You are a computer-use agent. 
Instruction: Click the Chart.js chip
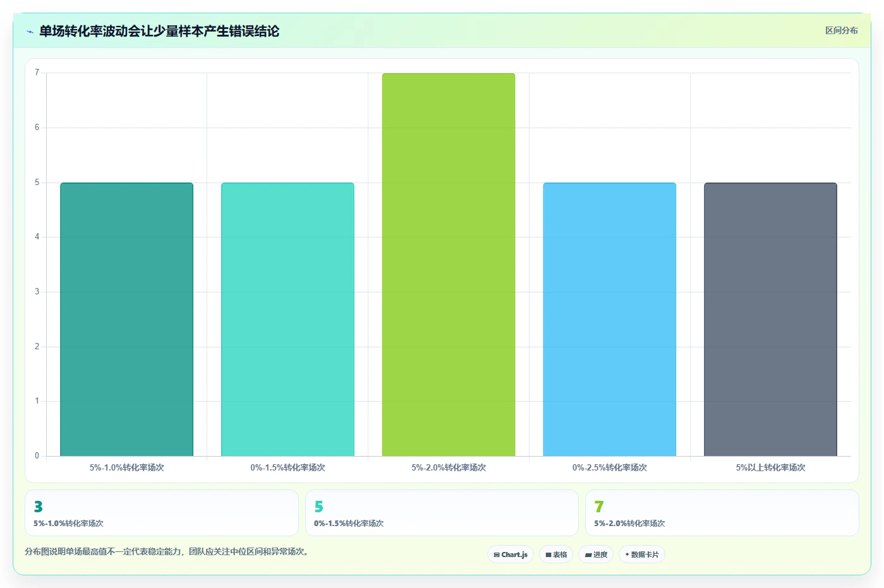click(511, 555)
